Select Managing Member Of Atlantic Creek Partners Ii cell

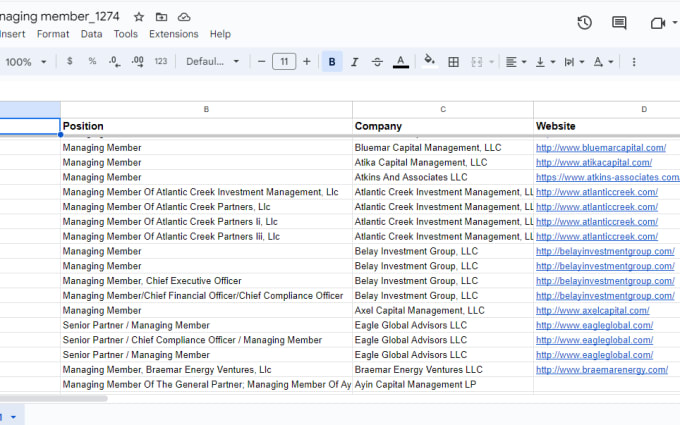(206, 222)
